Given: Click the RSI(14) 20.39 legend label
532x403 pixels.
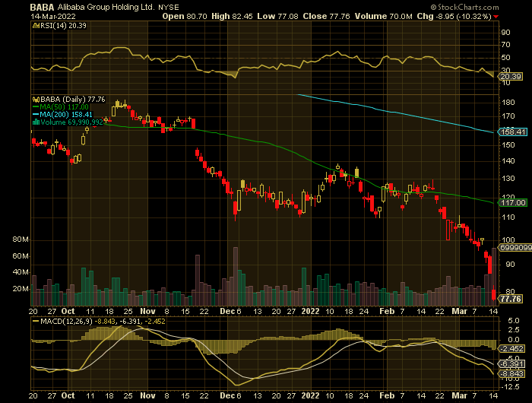Looking at the screenshot, I should [x=60, y=25].
